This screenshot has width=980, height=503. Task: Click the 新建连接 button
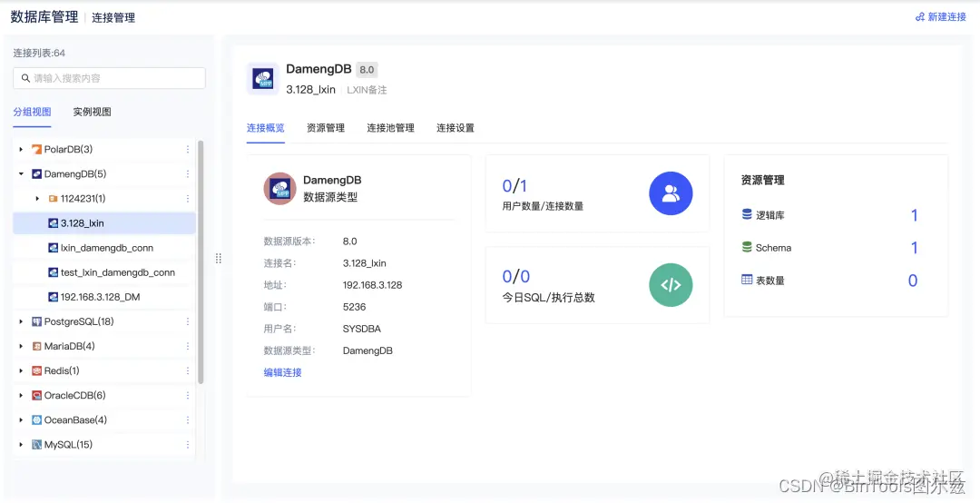pos(941,17)
